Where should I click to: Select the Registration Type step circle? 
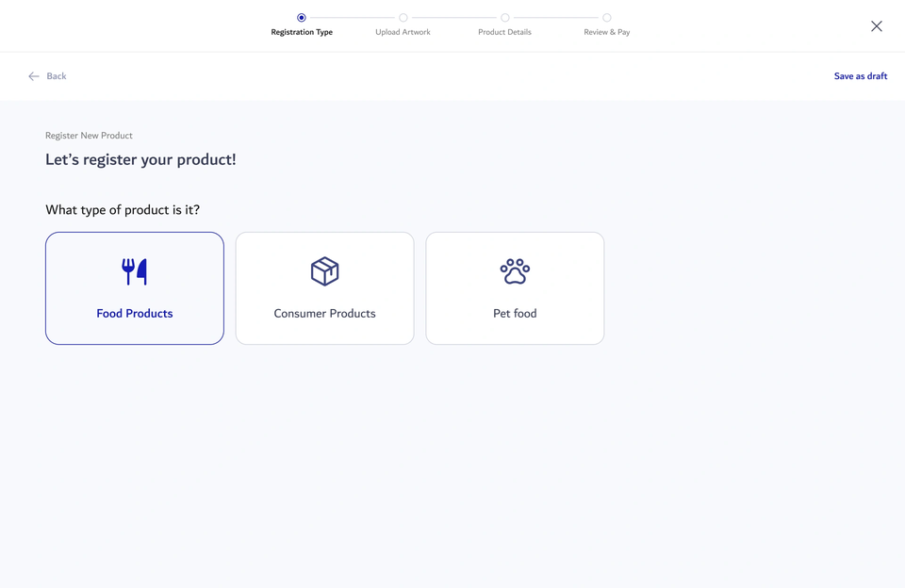coord(302,17)
